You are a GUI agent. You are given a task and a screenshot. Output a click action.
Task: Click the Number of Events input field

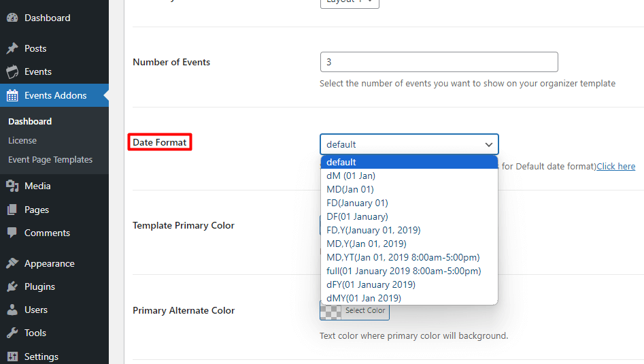pyautogui.click(x=439, y=62)
